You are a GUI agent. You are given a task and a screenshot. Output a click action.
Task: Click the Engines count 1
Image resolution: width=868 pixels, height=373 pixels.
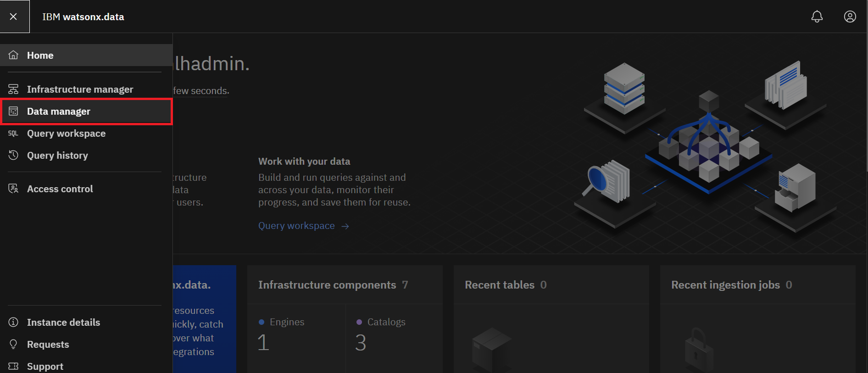coord(263,343)
